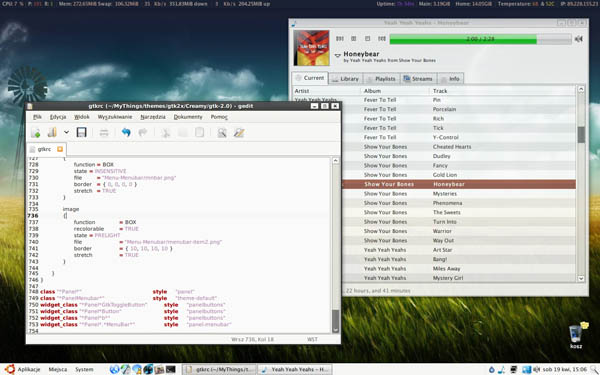Viewport: 600px width, 375px height.
Task: Click the Print icon in gedit toolbar
Action: 104,133
